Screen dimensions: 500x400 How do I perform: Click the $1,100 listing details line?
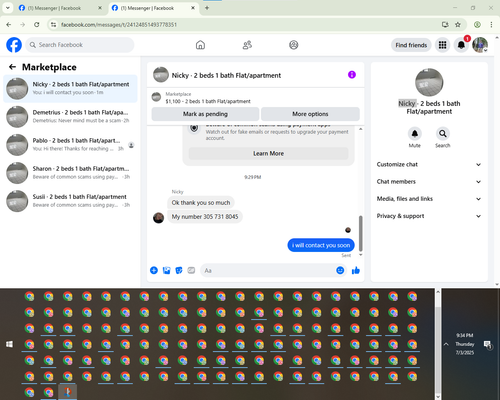[208, 101]
